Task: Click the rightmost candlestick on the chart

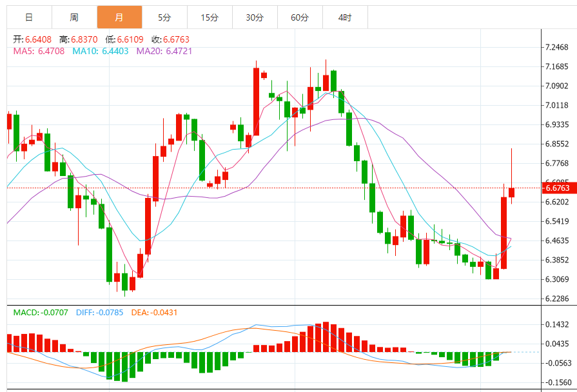Action: click(x=511, y=192)
